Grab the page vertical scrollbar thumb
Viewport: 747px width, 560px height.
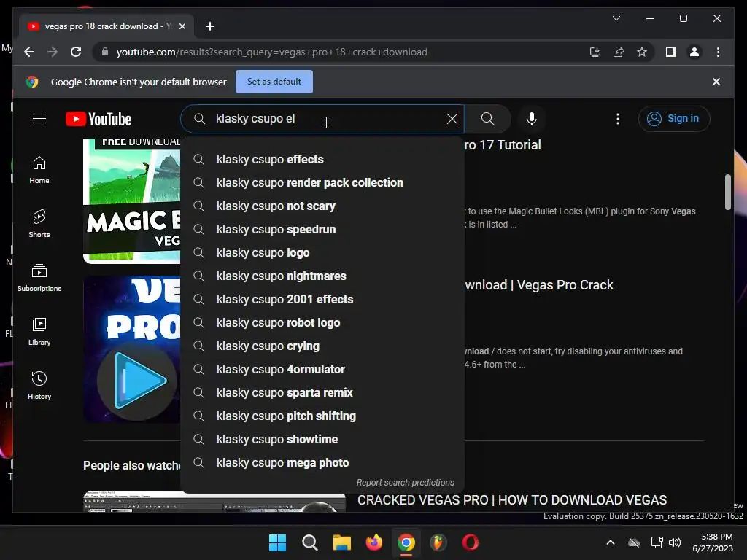pyautogui.click(x=727, y=192)
